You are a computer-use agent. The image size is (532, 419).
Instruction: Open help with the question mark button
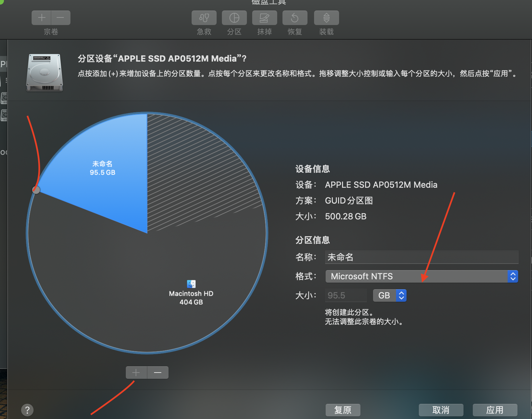coord(27,410)
